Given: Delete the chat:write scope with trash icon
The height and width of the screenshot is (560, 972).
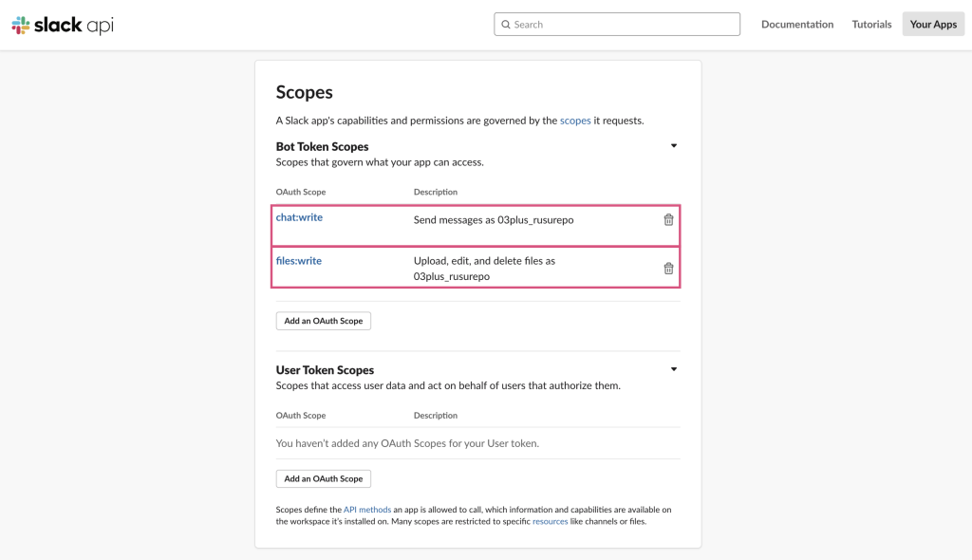Looking at the screenshot, I should pyautogui.click(x=668, y=220).
